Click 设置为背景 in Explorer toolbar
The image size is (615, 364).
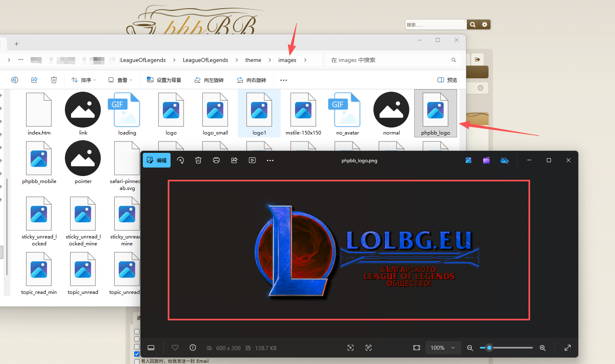coord(164,80)
